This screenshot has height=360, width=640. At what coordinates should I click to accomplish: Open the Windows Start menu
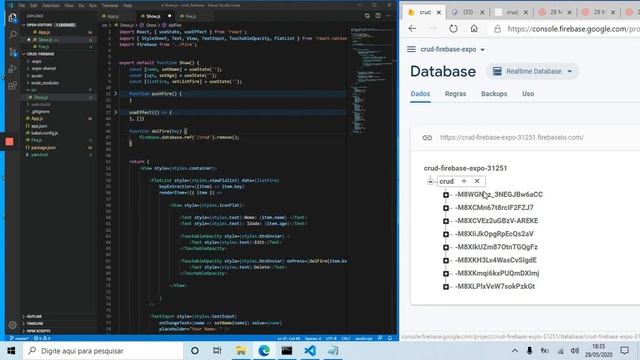click(x=11, y=351)
